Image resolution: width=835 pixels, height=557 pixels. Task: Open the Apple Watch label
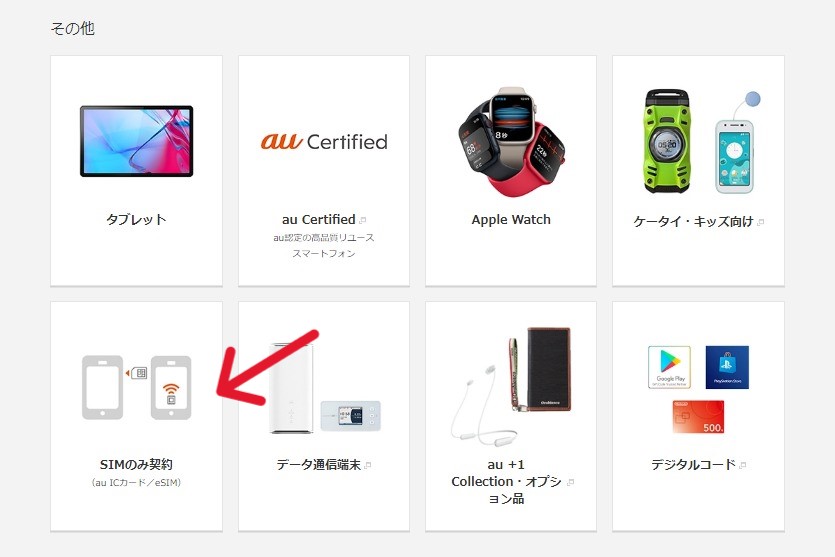click(511, 219)
